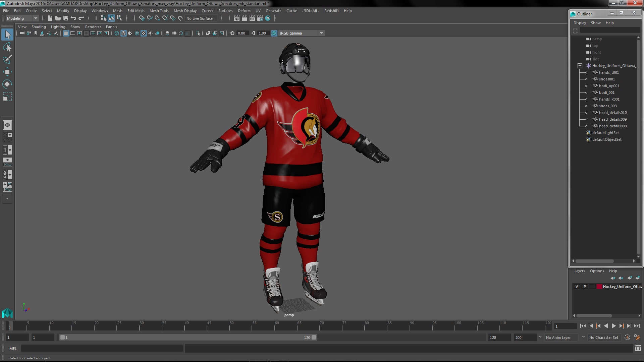Viewport: 644px width, 362px height.
Task: Open a scene with folder icon
Action: click(58, 18)
